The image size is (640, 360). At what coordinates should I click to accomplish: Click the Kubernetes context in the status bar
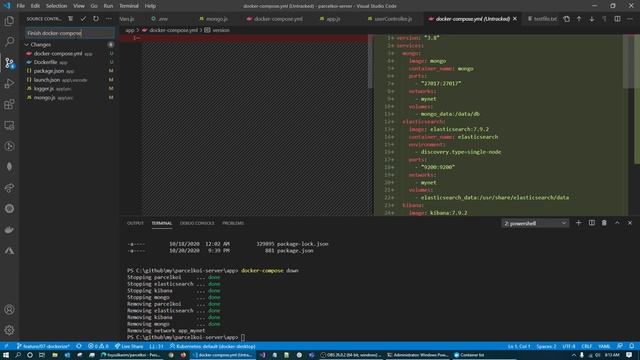(x=212, y=346)
